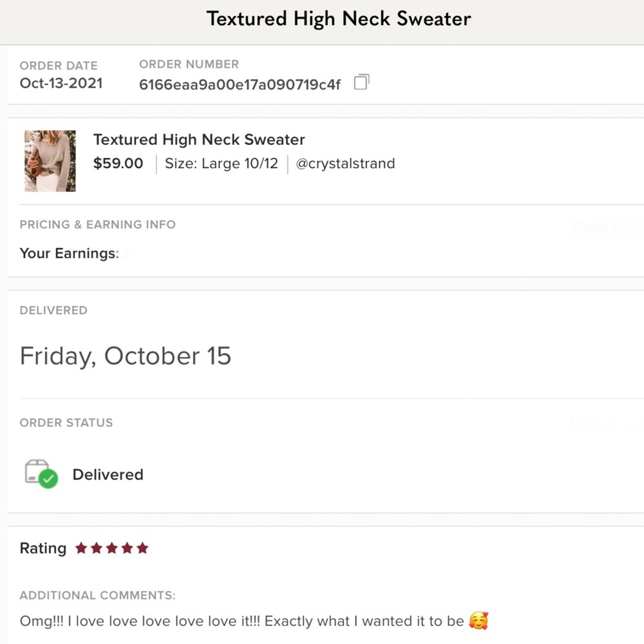Click the Size: Large 10/12 text

point(222,164)
